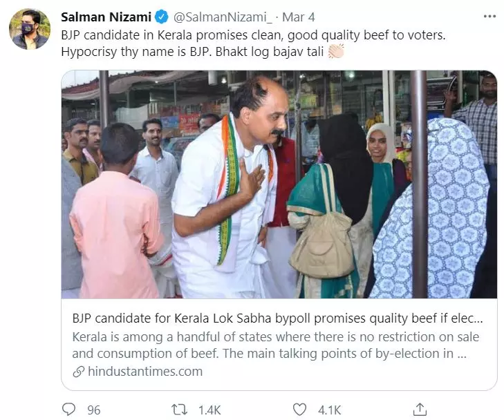The height and width of the screenshot is (420, 504).
Task: Click the 96 replies count
Action: (x=93, y=410)
